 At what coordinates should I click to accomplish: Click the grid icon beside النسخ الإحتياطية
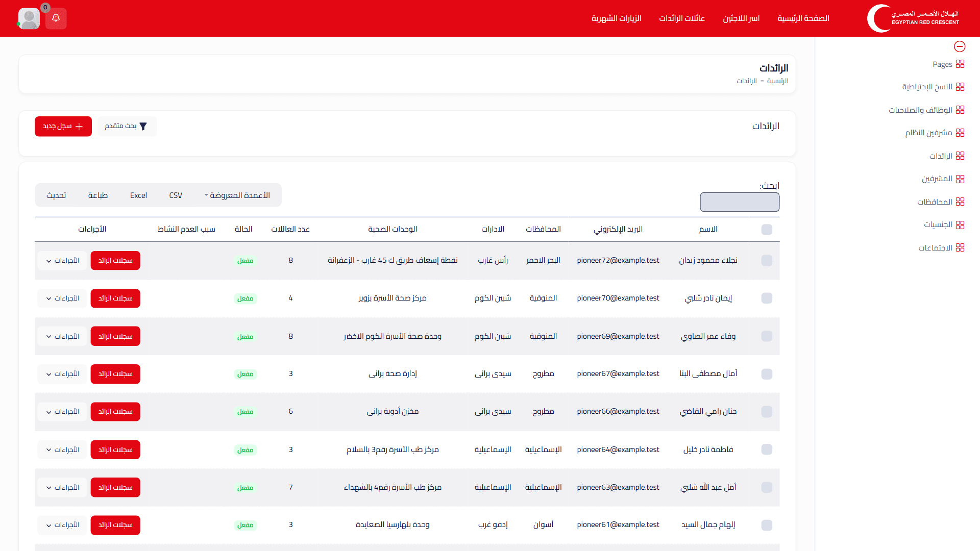point(960,87)
